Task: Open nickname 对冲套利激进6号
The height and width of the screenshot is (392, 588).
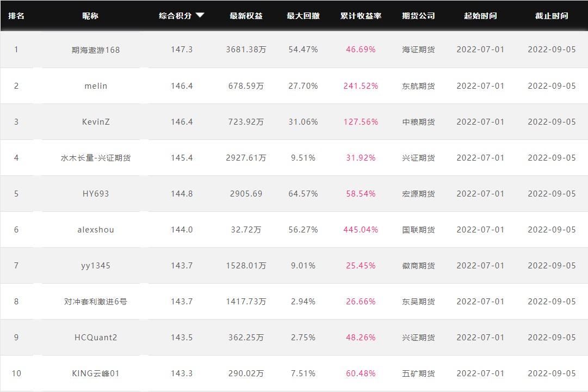Action: 96,302
